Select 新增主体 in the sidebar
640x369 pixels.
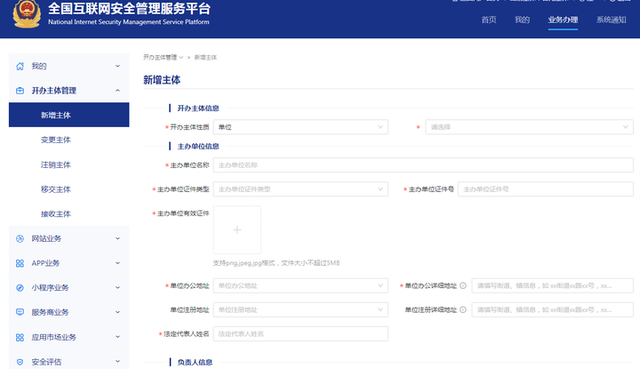pyautogui.click(x=69, y=115)
